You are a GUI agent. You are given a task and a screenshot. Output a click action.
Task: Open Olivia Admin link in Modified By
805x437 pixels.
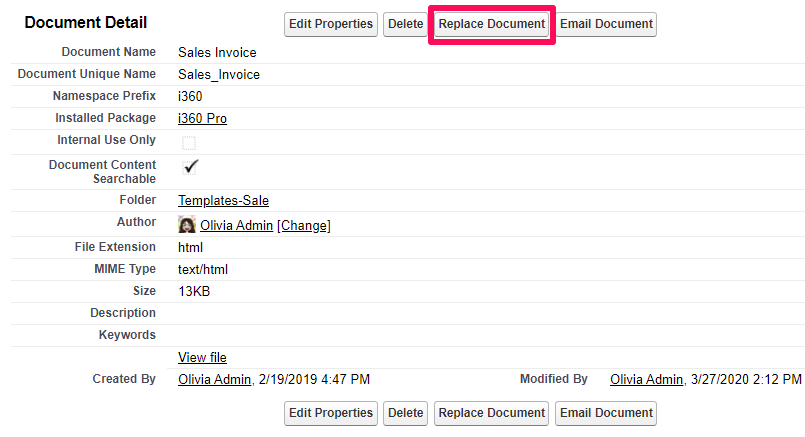tap(646, 379)
